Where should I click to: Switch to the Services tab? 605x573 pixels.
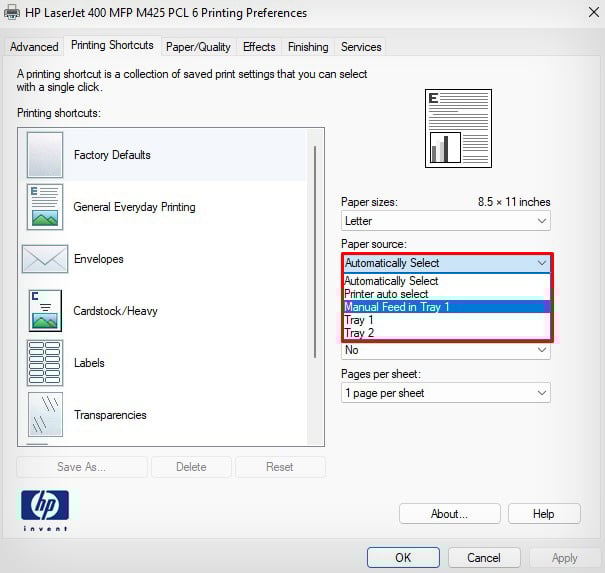361,47
